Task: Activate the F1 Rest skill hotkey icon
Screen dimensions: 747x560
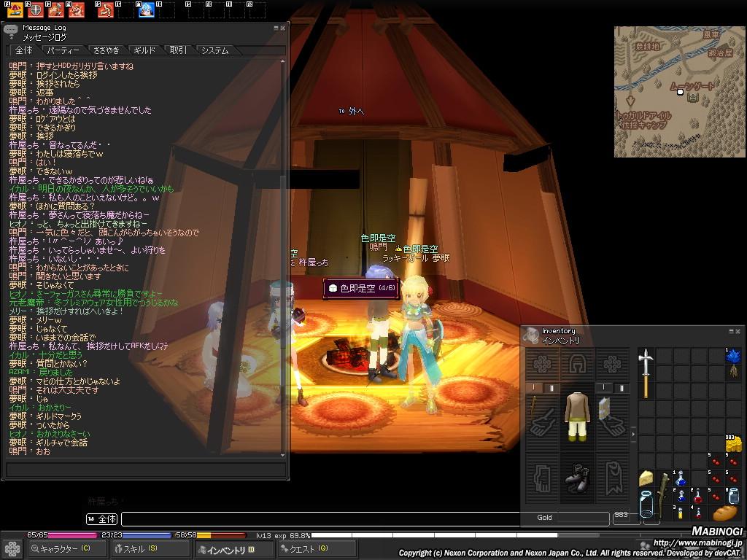Action: (16, 10)
